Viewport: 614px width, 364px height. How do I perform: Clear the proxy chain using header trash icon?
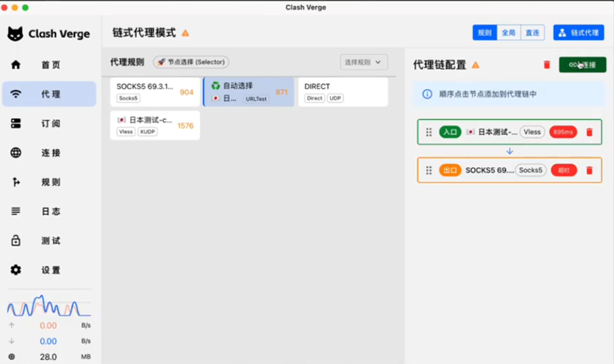pyautogui.click(x=547, y=65)
